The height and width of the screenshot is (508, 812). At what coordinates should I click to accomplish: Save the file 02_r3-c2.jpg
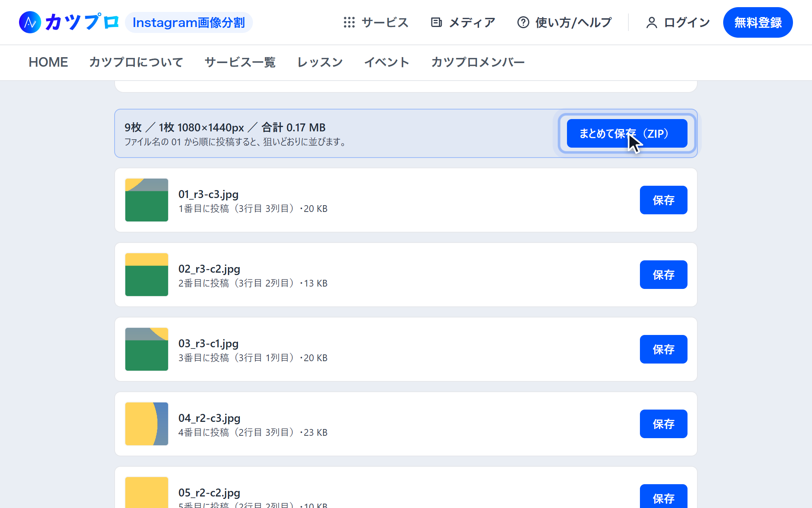pos(663,275)
